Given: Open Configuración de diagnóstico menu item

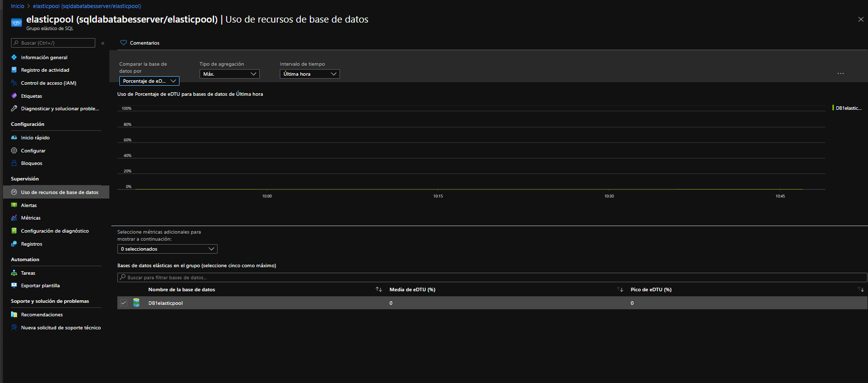Looking at the screenshot, I should pyautogui.click(x=55, y=231).
